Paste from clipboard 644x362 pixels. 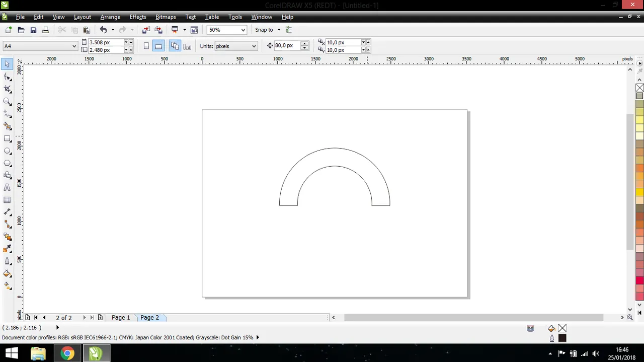pyautogui.click(x=87, y=30)
